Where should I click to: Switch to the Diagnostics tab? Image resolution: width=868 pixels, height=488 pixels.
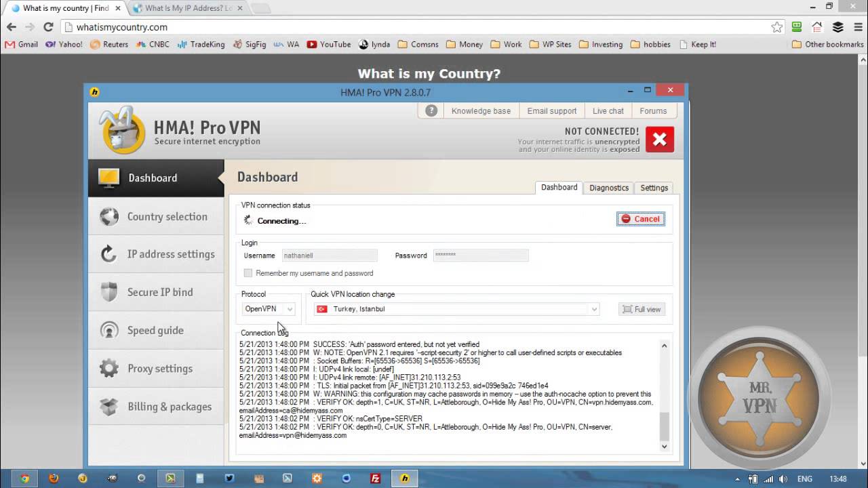point(609,188)
